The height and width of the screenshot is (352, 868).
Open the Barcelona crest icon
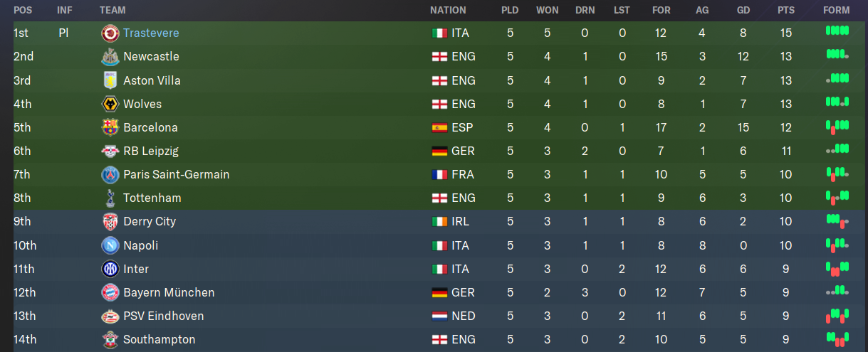point(110,127)
